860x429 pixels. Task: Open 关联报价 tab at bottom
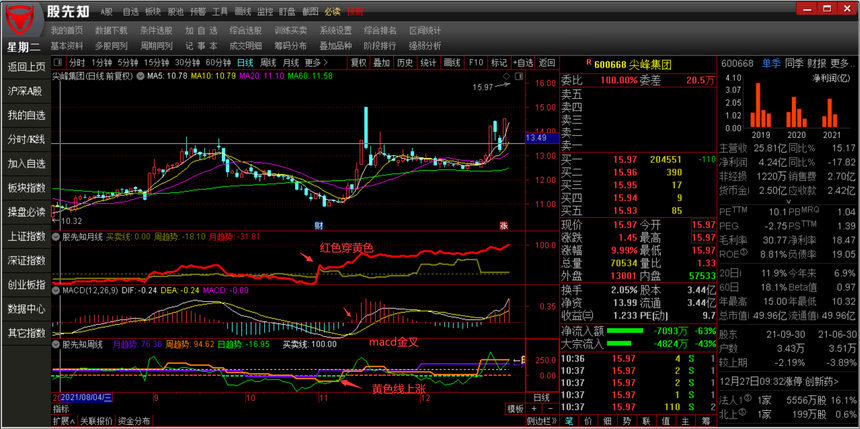[x=96, y=421]
